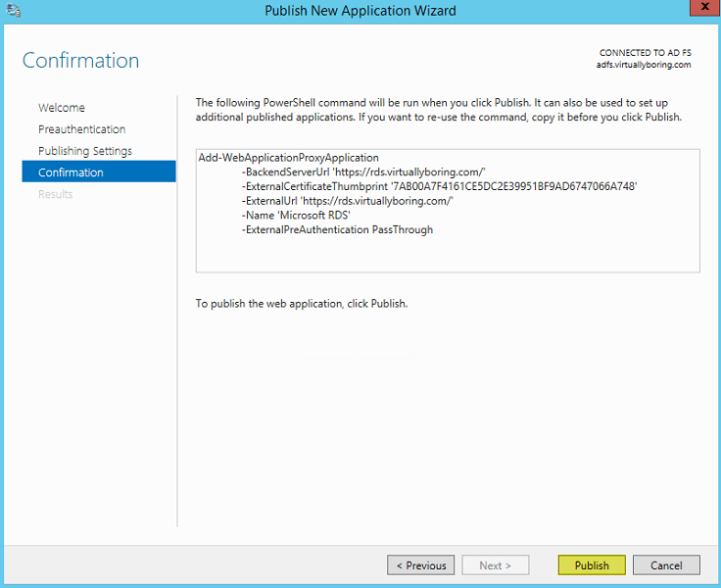Screen dimensions: 721x588
Task: Open the Publishing Settings step
Action: click(85, 151)
